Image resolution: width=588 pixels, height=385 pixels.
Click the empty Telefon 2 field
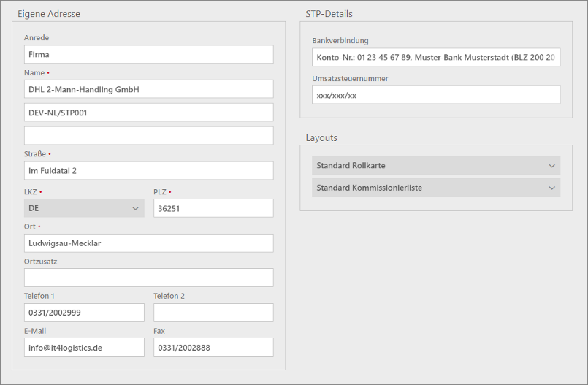213,313
